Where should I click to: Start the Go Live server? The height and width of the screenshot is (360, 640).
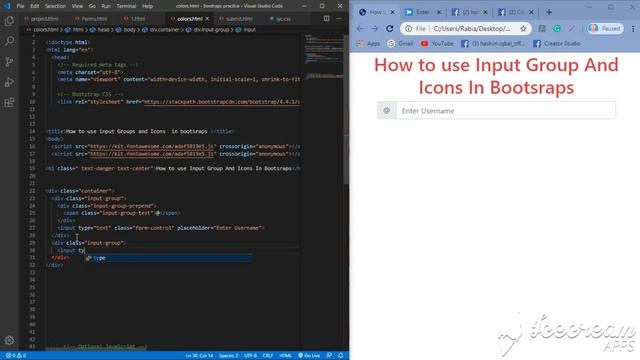click(x=309, y=356)
